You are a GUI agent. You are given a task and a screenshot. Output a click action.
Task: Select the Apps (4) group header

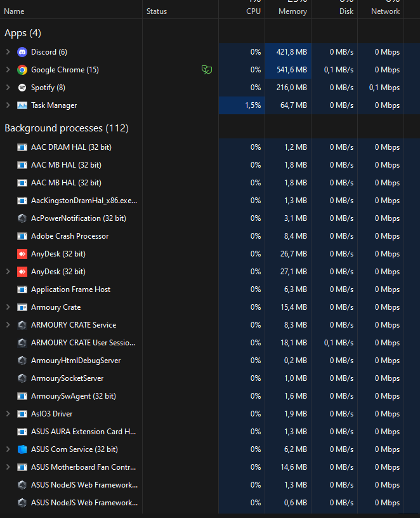click(x=23, y=33)
